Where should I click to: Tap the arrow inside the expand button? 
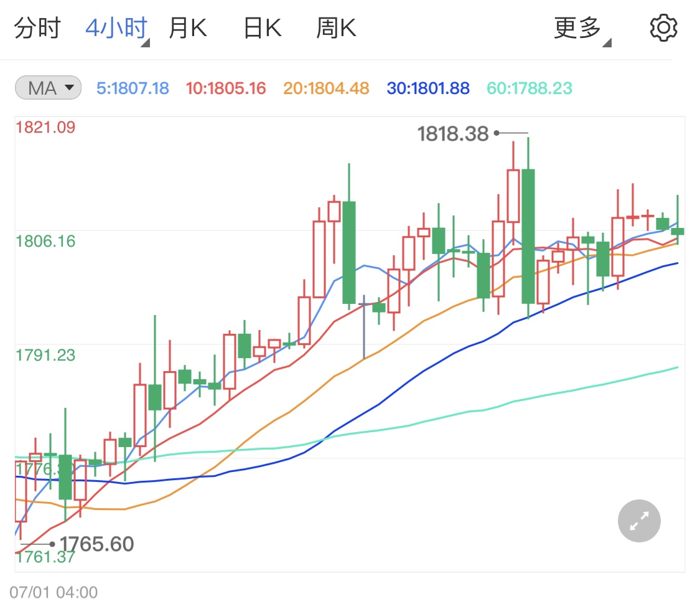(639, 521)
